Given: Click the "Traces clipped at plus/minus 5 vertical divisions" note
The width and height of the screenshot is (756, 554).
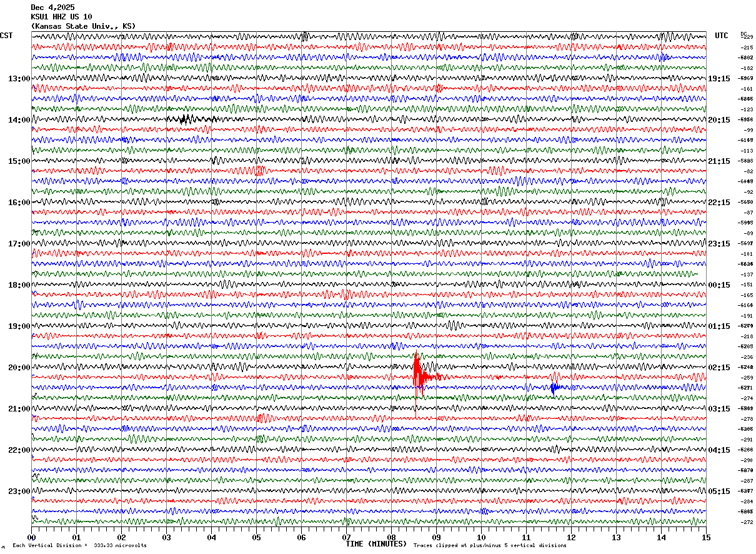Looking at the screenshot, I should point(490,546).
